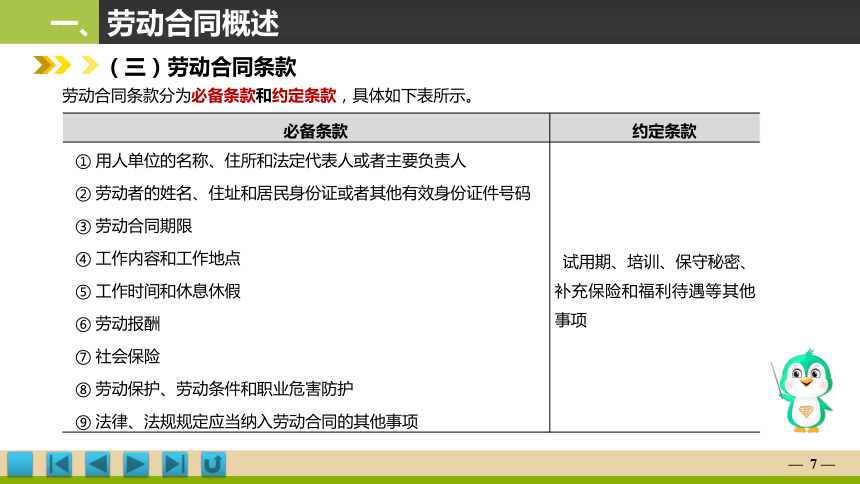The height and width of the screenshot is (484, 860).
Task: Click row ⑥ 劳动报酬
Action: point(118,324)
